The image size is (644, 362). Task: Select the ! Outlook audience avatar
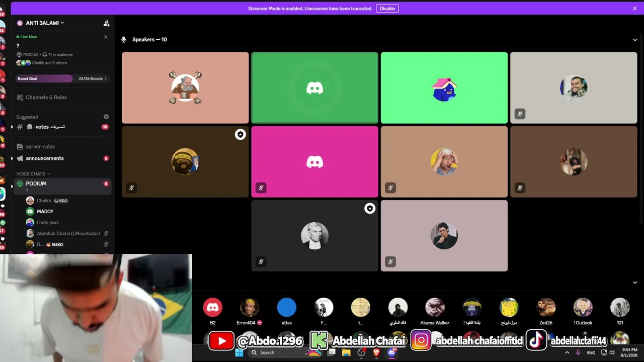(583, 308)
